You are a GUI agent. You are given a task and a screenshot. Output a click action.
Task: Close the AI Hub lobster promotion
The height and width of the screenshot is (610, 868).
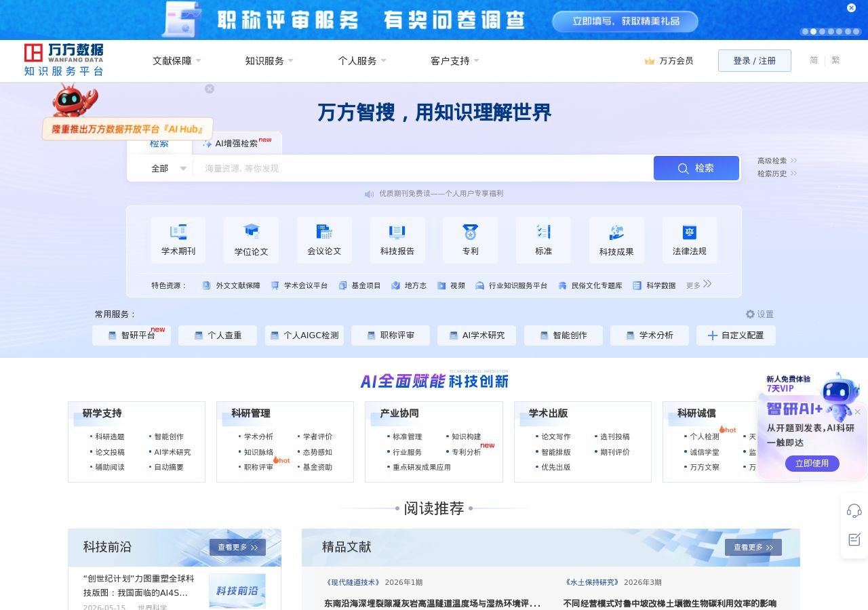(x=210, y=89)
